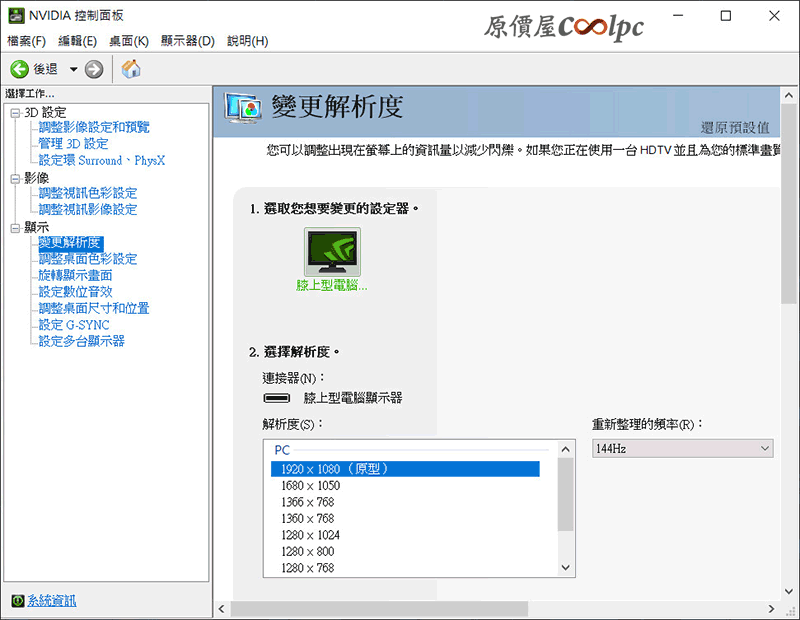This screenshot has height=620, width=800.
Task: Collapse the 3D 設定 tree node
Action: [x=15, y=113]
